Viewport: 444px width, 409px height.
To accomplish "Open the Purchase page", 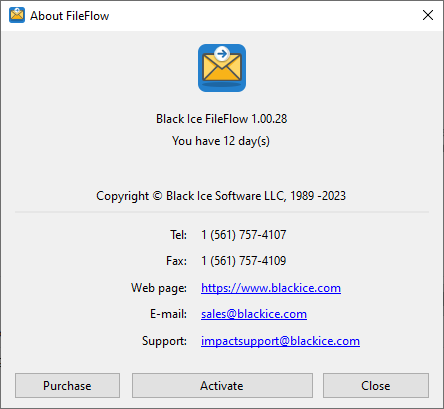I will coord(67,385).
